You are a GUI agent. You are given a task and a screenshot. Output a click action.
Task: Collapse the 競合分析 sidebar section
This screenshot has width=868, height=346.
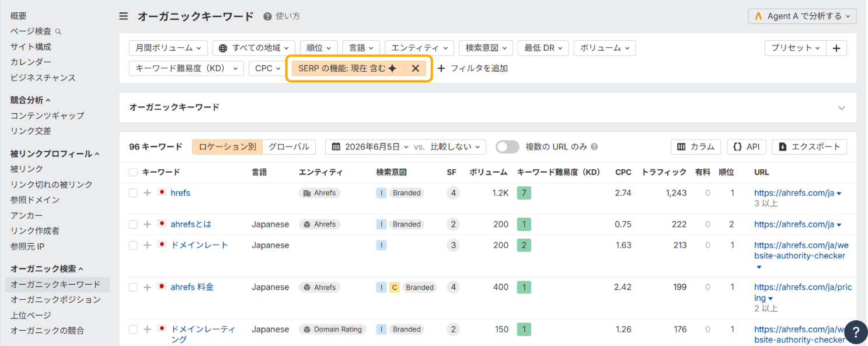(30, 100)
